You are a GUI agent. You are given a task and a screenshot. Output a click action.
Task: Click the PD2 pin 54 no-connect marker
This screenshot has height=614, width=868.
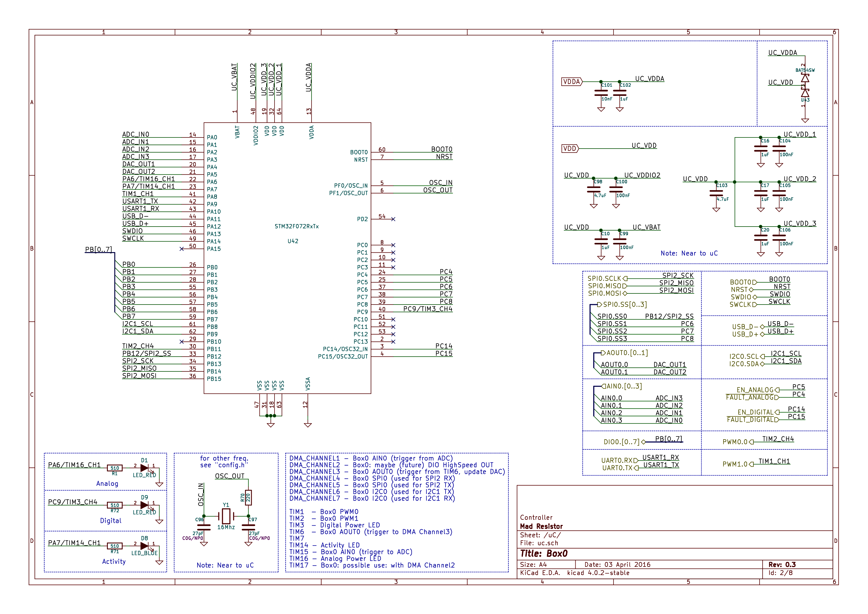pos(393,219)
